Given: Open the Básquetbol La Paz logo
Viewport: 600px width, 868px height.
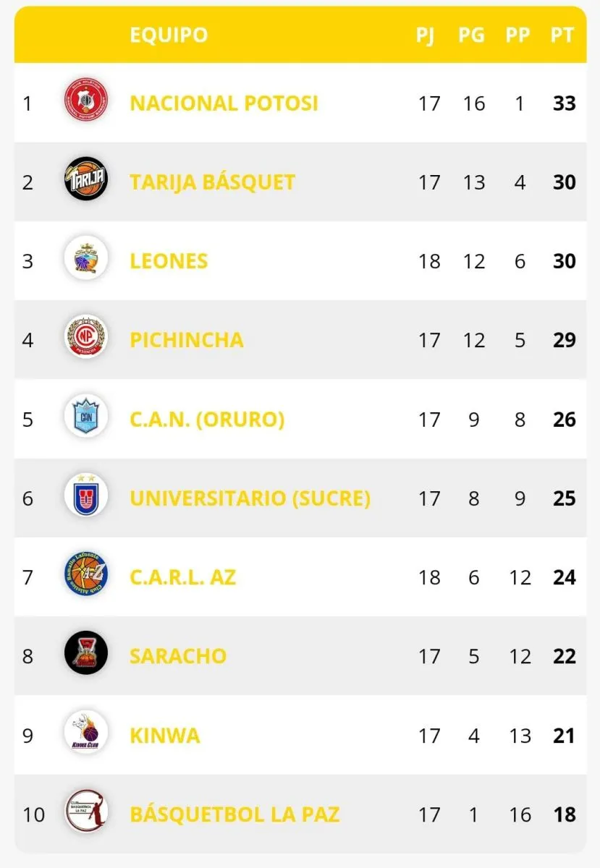Looking at the screenshot, I should point(86,814).
